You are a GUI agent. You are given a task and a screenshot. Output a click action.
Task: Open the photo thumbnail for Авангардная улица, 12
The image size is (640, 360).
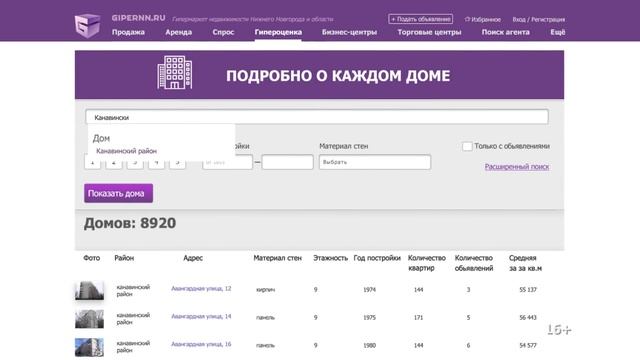tap(89, 290)
